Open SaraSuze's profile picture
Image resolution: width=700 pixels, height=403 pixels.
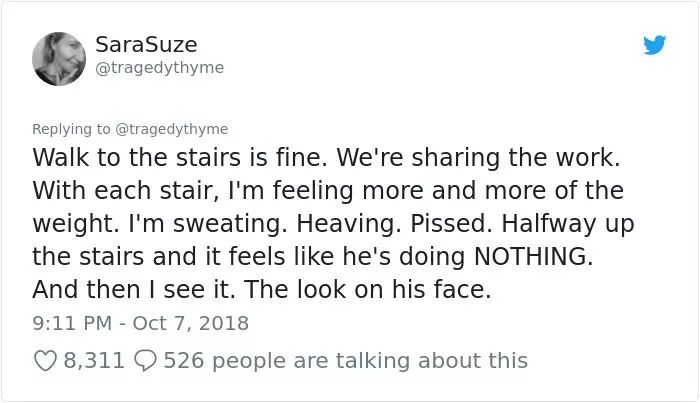click(59, 59)
